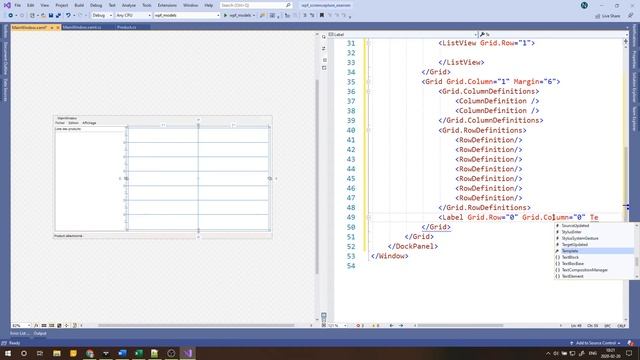This screenshot has width=640, height=360.
Task: Select TextCompositionManager in the IntelliSense list
Action: 594,270
